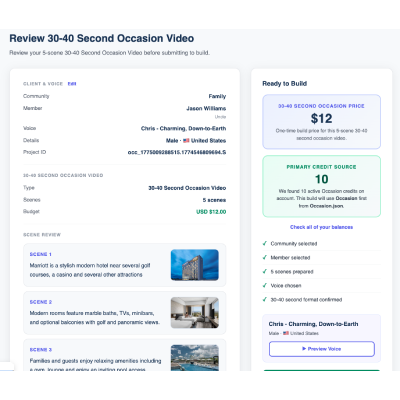This screenshot has height=400, width=400.
Task: Select the Scene 2 description card
Action: click(x=125, y=313)
